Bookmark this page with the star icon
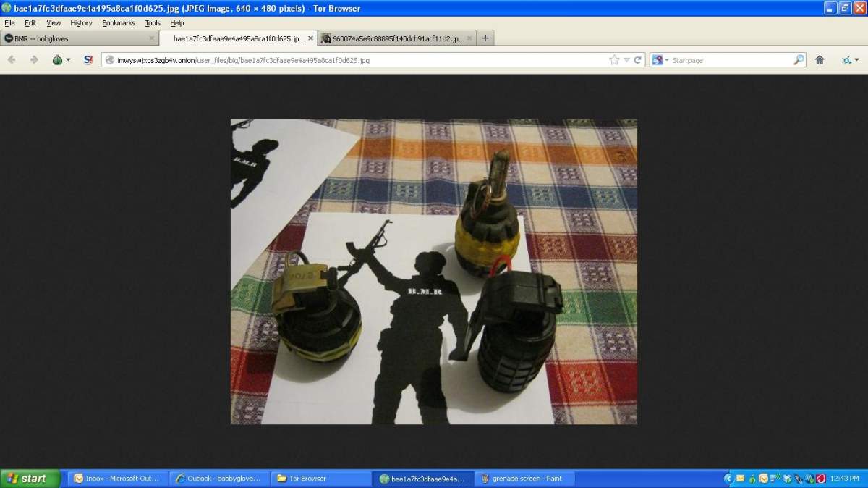868x488 pixels. (x=615, y=60)
